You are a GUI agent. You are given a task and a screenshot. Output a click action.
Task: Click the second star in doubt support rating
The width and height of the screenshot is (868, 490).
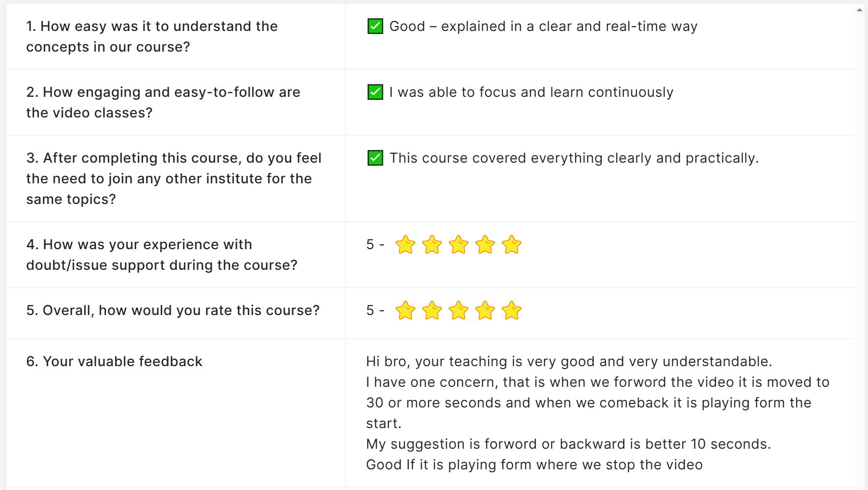[432, 245]
